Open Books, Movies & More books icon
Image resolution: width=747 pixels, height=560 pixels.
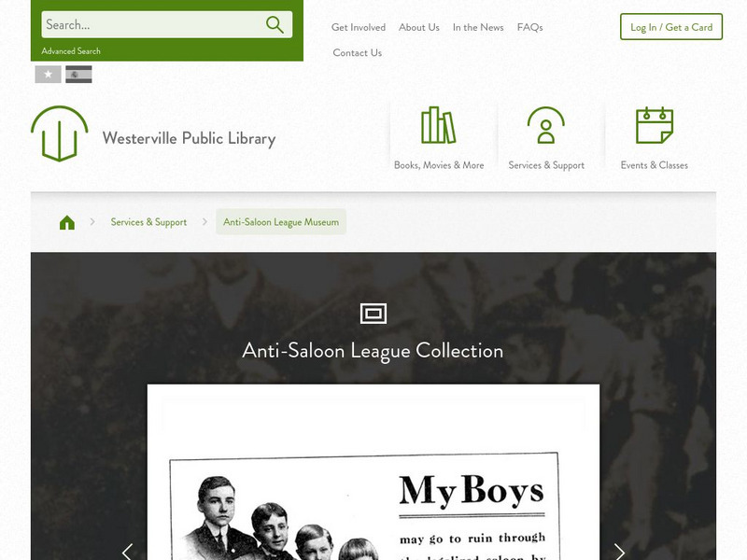tap(438, 125)
